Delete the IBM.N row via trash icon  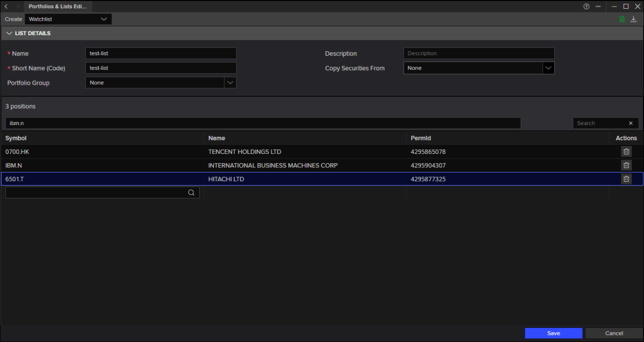pyautogui.click(x=626, y=165)
